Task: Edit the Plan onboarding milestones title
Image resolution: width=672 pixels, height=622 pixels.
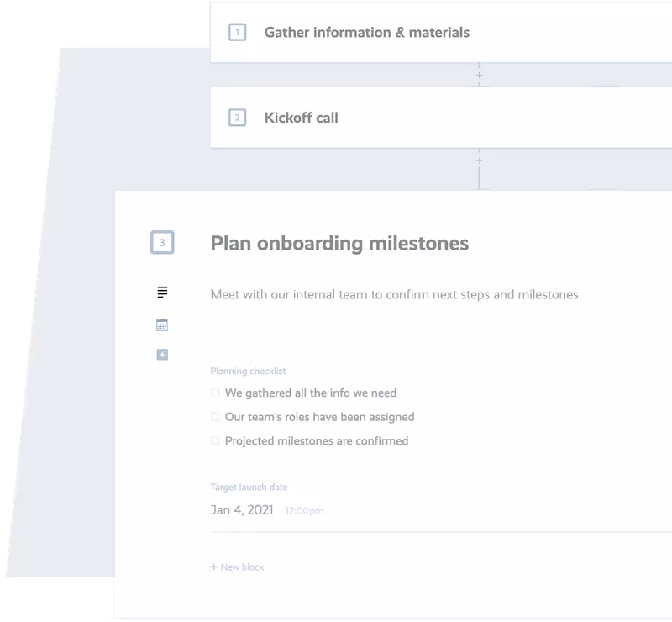Action: (x=340, y=243)
